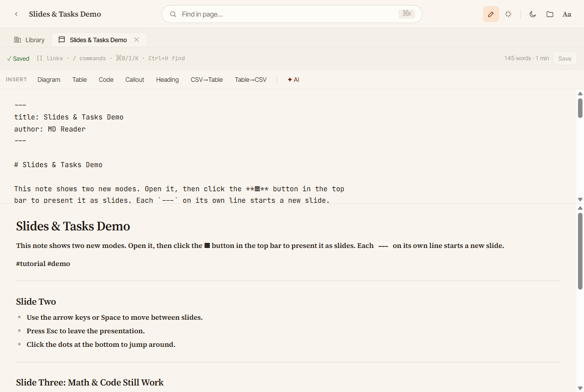Click the 'Ctrl+H find' hint text
Viewport: 584px width, 392px height.
167,59
